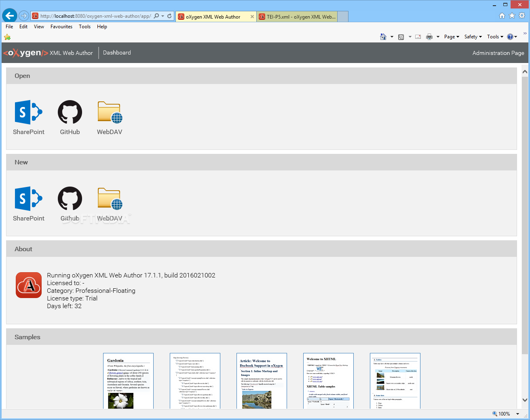Click the RSS feeds icon in command bar
530x420 pixels.
click(x=401, y=37)
